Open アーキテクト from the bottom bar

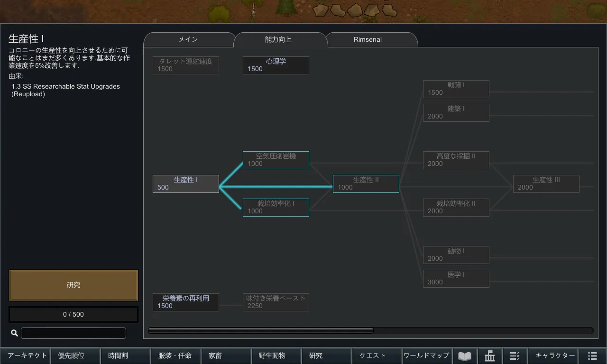(x=25, y=356)
